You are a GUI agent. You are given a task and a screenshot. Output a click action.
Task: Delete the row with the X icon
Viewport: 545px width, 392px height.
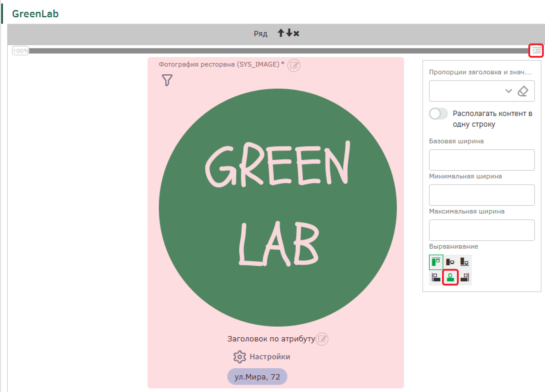296,33
